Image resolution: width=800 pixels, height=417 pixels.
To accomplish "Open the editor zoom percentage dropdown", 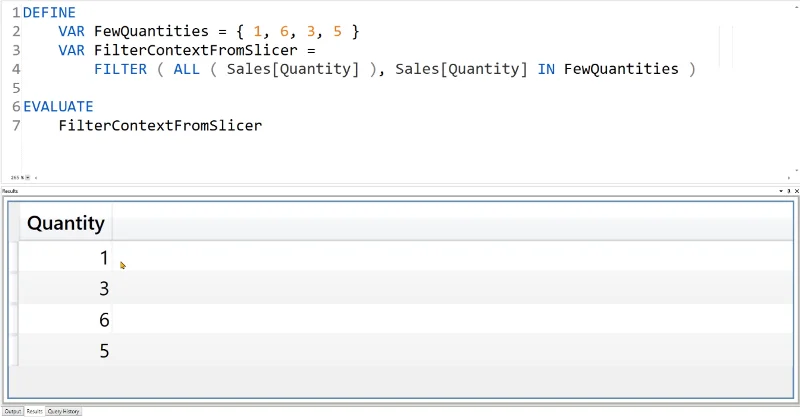I will pos(28,178).
